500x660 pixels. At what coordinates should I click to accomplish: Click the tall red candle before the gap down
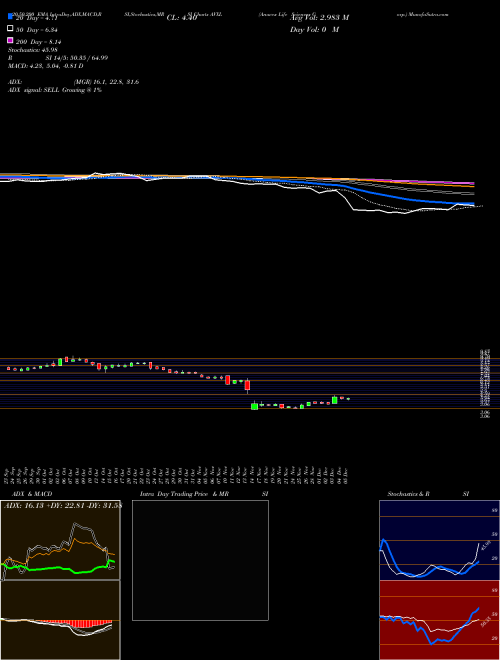(x=247, y=386)
